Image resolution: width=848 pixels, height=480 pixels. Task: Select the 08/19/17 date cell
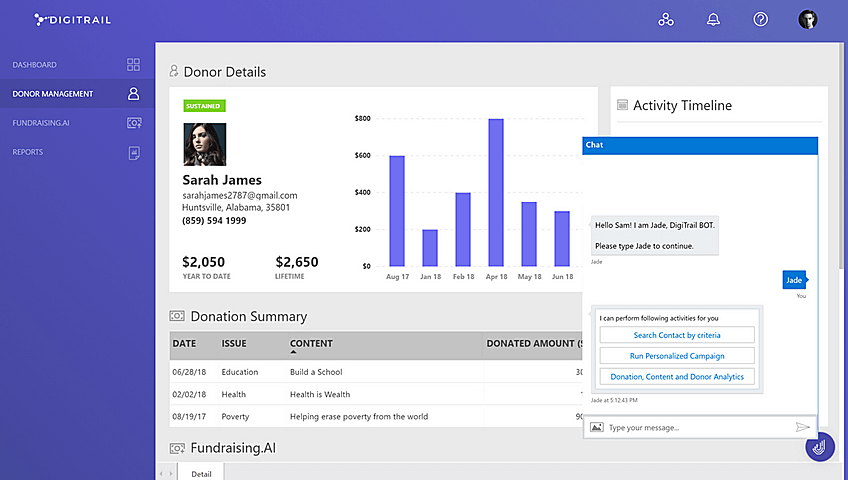point(189,417)
